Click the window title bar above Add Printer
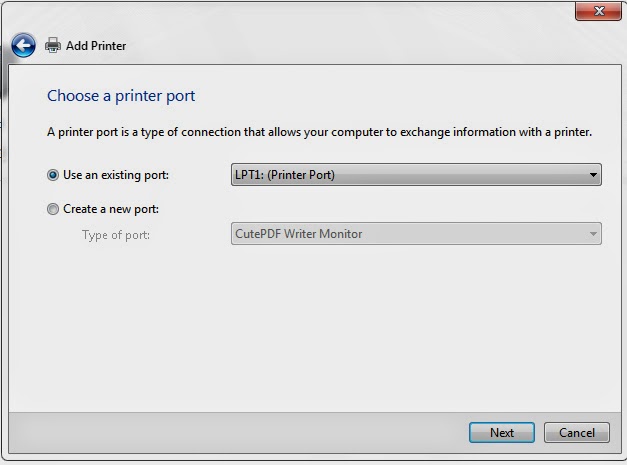The height and width of the screenshot is (465, 627). tap(288, 16)
